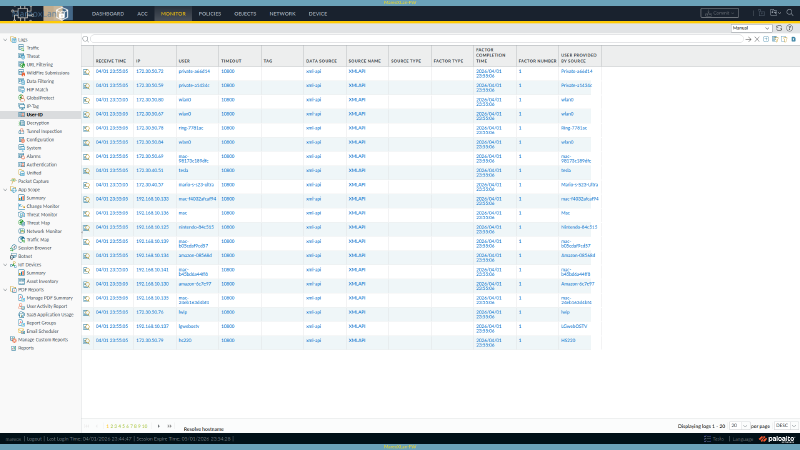
Task: Open the logs per page dropdown
Action: tap(739, 426)
